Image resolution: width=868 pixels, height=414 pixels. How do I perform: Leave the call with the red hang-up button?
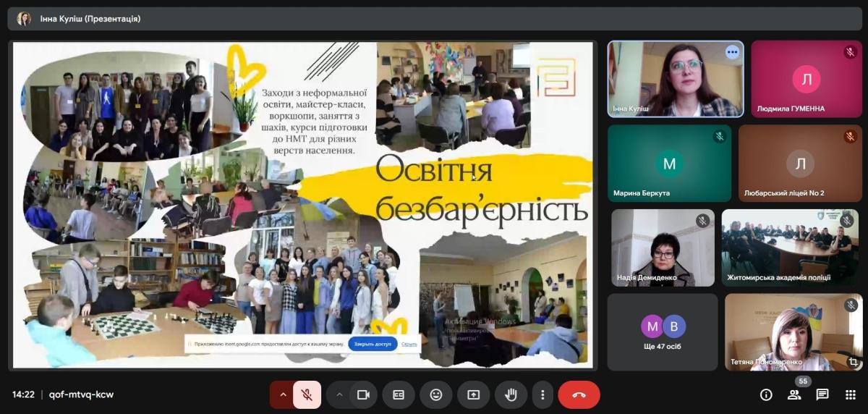coord(579,394)
